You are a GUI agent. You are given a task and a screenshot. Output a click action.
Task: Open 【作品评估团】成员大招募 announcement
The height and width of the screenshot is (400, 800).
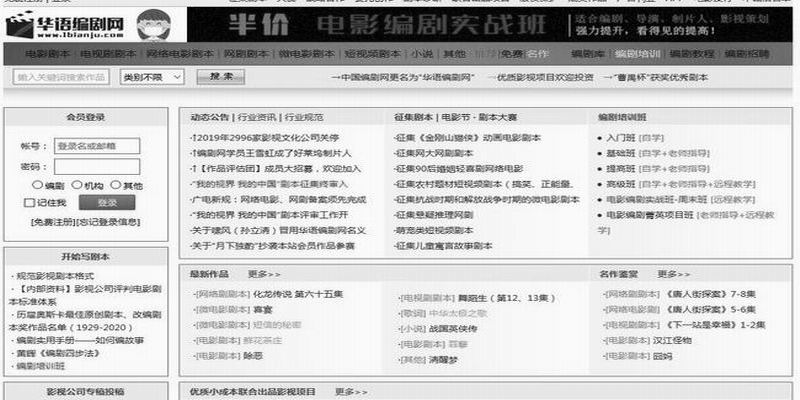point(276,168)
